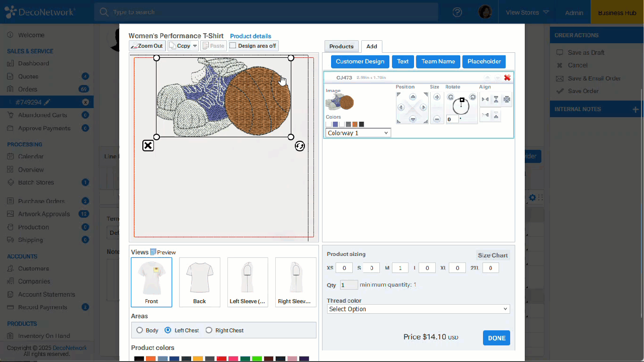Select Body area radio button
The image size is (644, 362).
tap(139, 330)
